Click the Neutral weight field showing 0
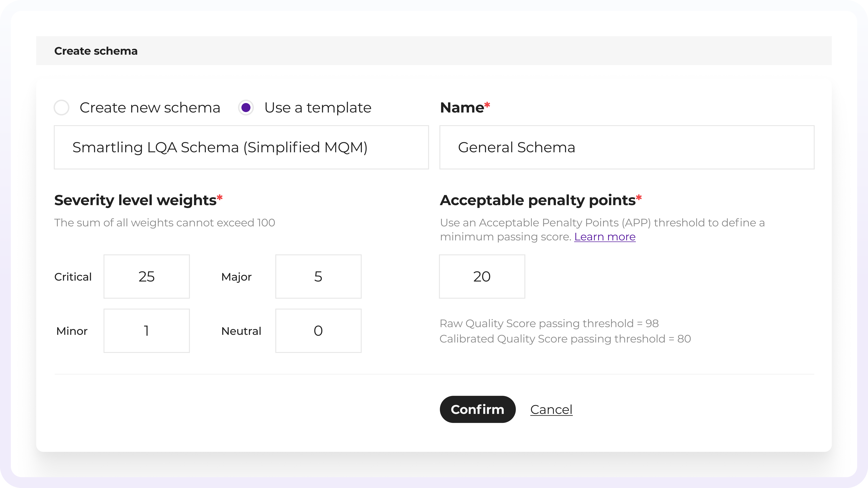868x488 pixels. click(x=318, y=330)
